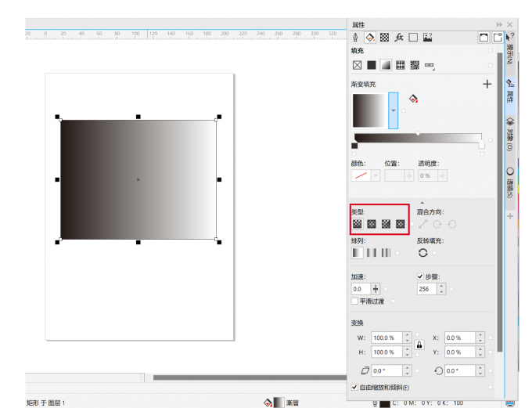Click the midpoint marker on gradient bar
The image size is (532, 408).
tap(418, 133)
